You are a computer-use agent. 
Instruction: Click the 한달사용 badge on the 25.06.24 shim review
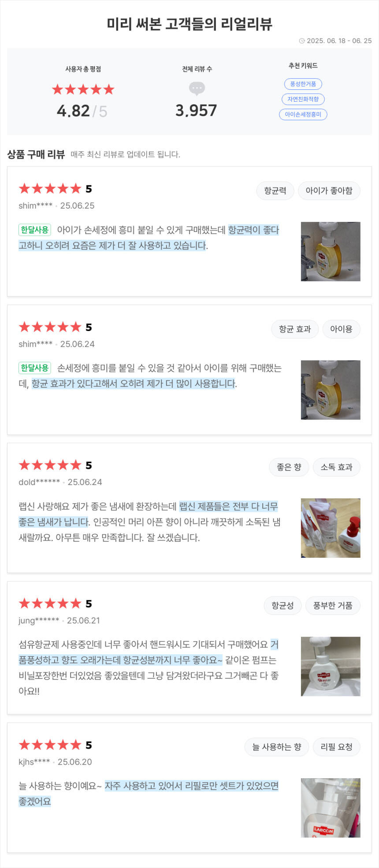[35, 368]
